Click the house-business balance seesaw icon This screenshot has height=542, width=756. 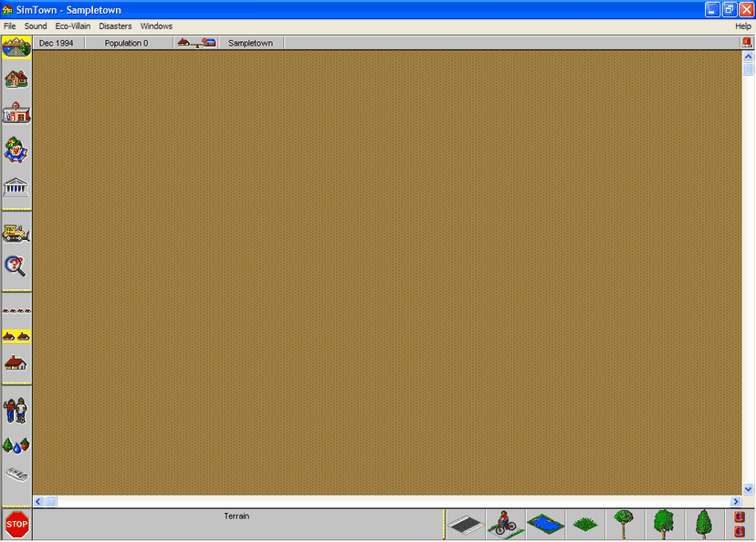(196, 43)
